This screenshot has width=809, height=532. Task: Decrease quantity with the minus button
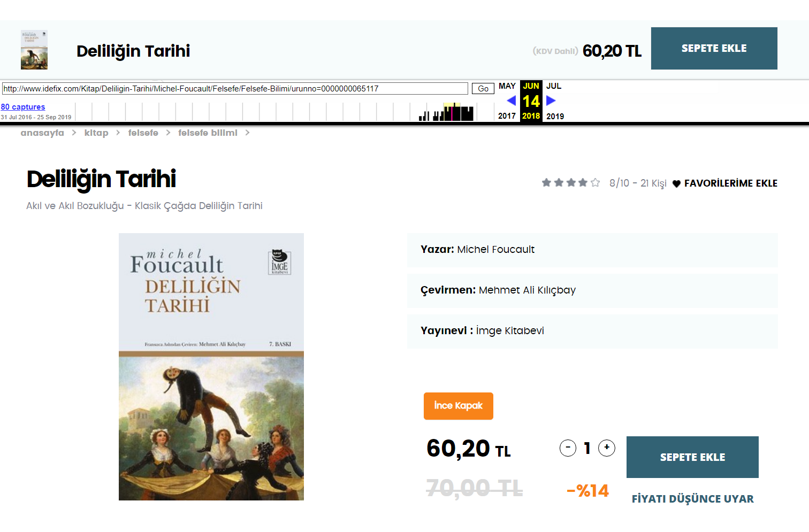(x=568, y=448)
